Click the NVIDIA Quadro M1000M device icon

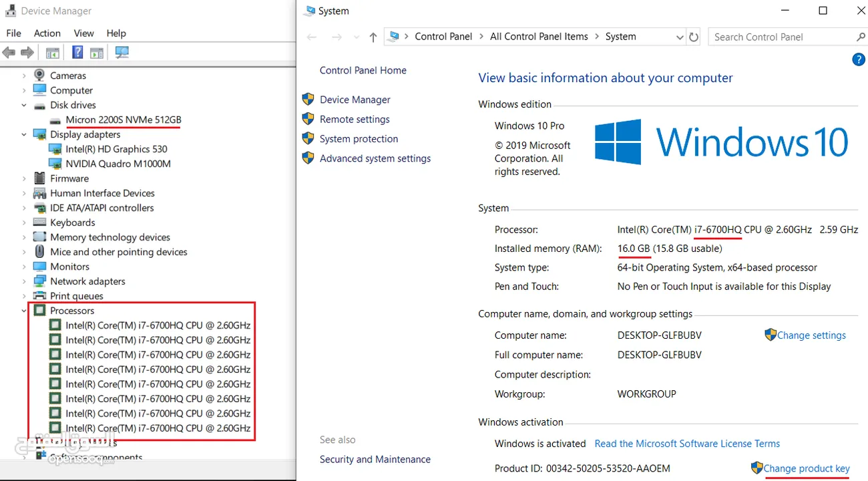point(55,164)
